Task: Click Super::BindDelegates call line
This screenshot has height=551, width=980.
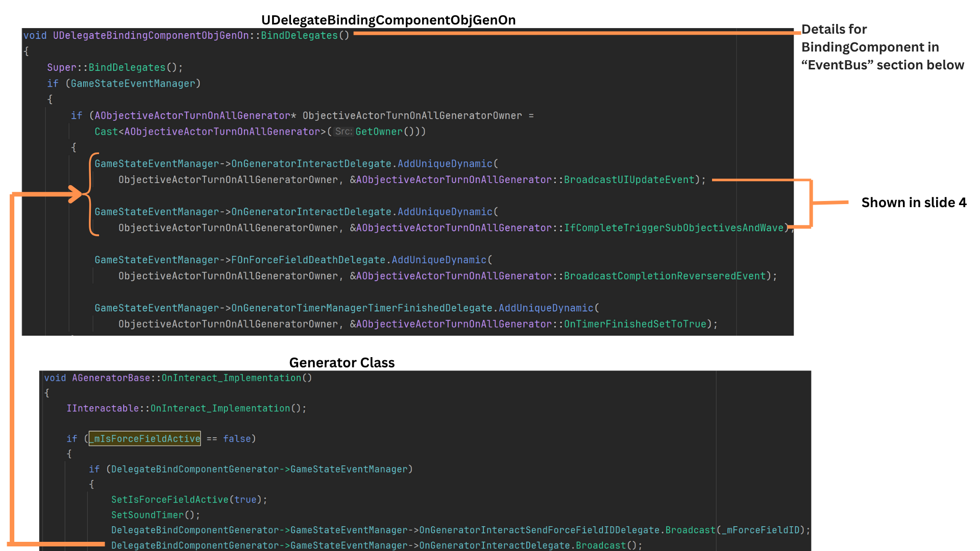Action: pos(115,67)
